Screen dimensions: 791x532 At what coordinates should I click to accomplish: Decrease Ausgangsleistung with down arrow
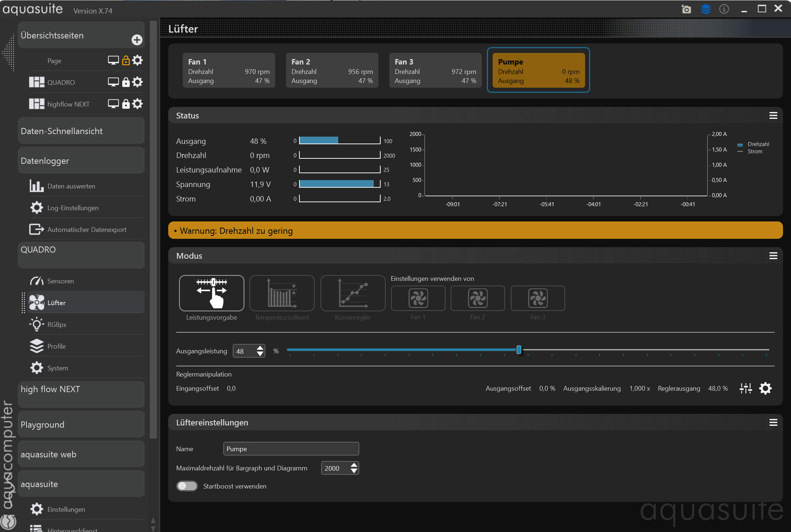[260, 354]
